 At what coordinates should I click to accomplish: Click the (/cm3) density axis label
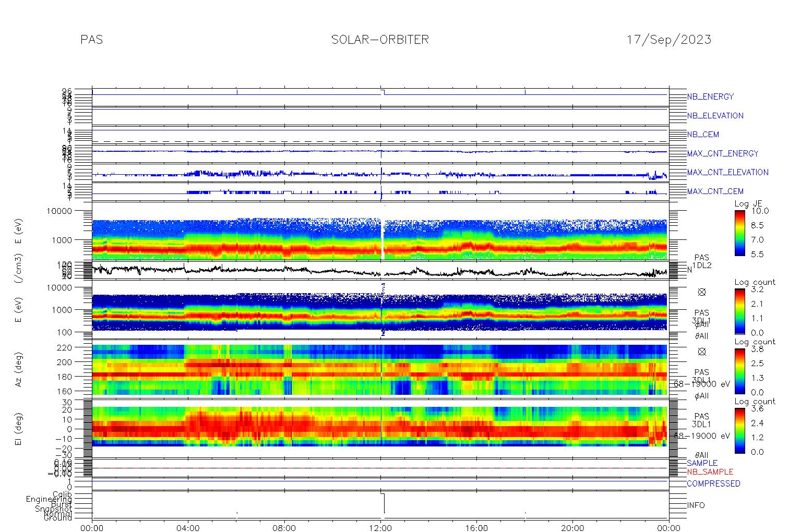tap(19, 269)
